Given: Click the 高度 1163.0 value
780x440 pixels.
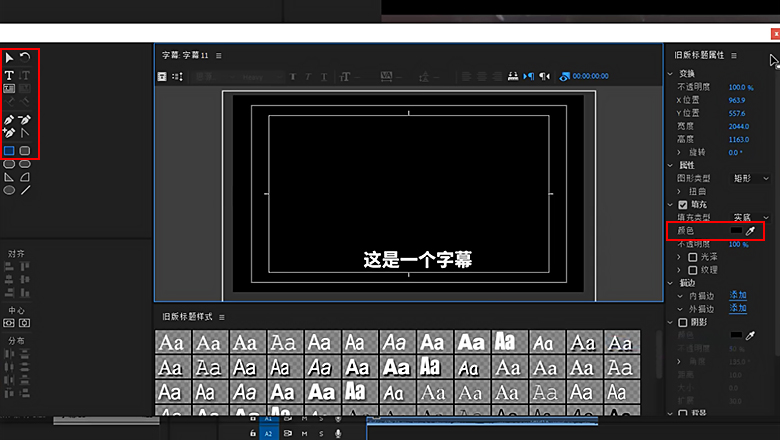Looking at the screenshot, I should click(739, 139).
